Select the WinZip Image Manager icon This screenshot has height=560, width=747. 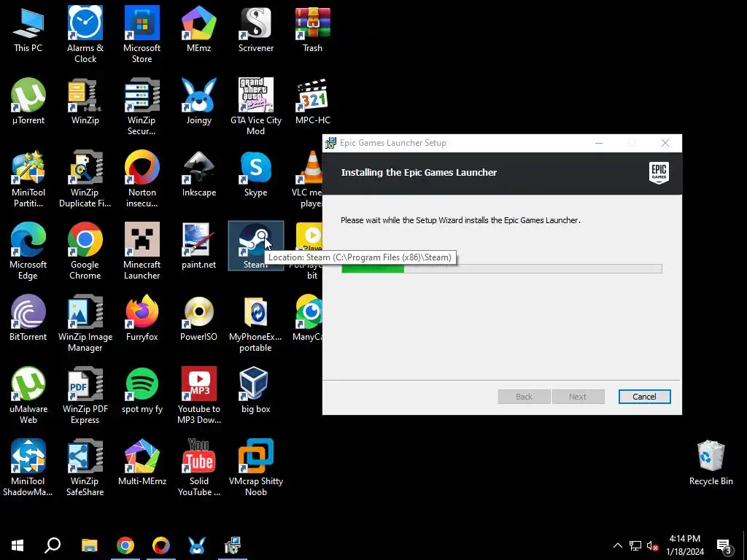point(85,323)
